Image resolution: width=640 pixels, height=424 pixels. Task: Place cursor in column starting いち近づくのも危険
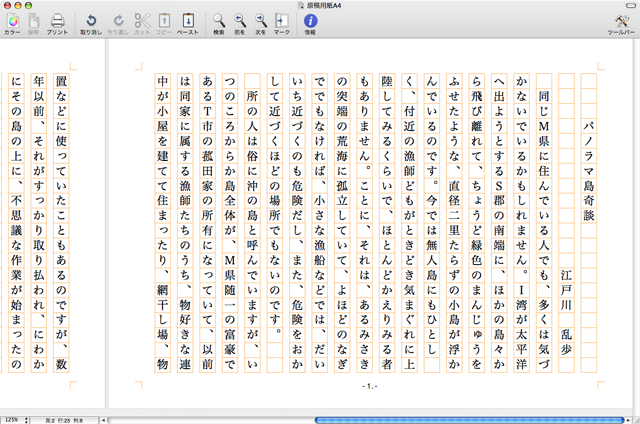click(297, 223)
